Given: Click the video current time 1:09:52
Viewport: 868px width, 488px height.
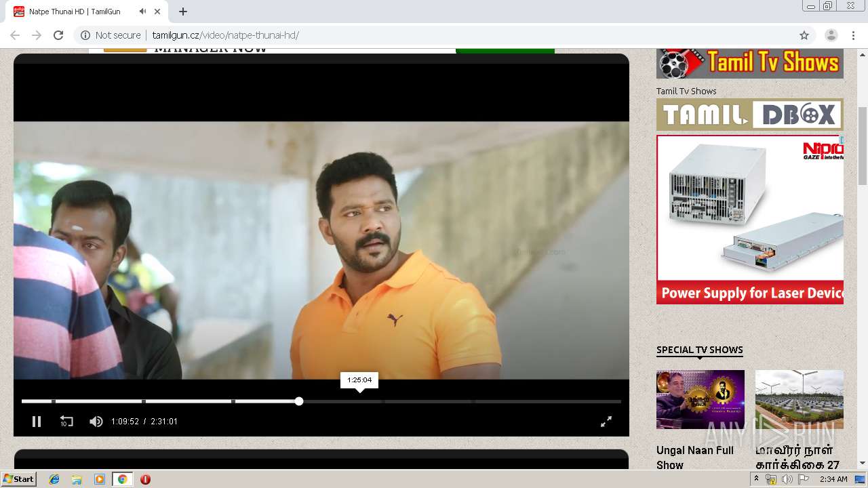Looking at the screenshot, I should point(125,422).
